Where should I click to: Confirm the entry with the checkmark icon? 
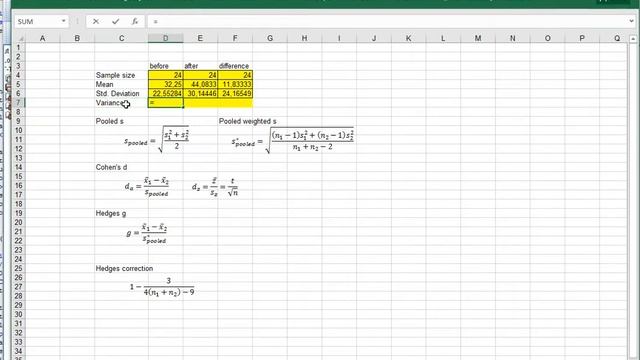pos(116,21)
